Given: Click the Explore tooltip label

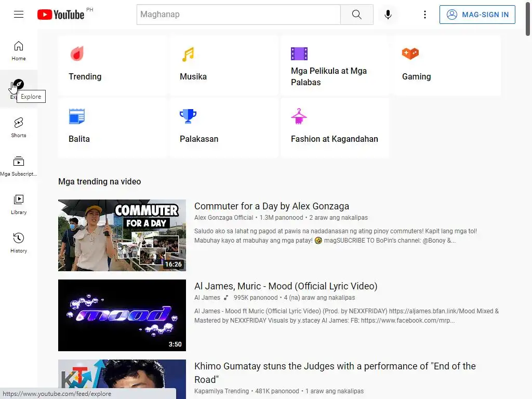Looking at the screenshot, I should coord(31,97).
